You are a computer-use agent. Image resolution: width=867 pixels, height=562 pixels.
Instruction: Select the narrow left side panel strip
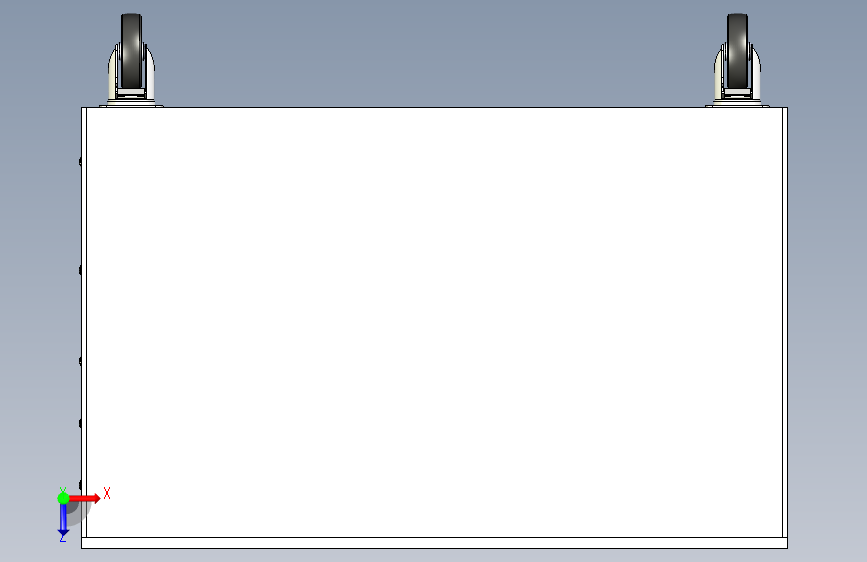(x=84, y=322)
